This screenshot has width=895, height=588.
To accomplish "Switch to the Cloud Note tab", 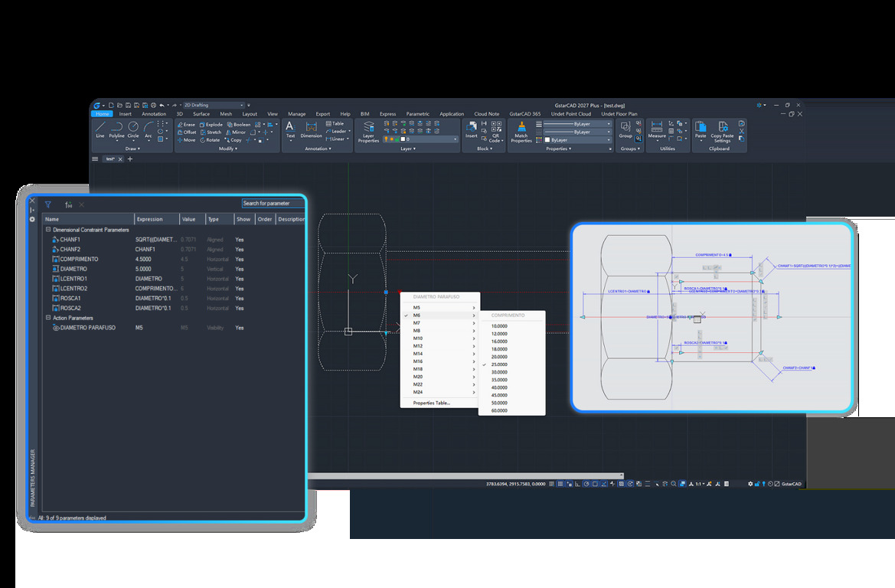I will (x=486, y=113).
